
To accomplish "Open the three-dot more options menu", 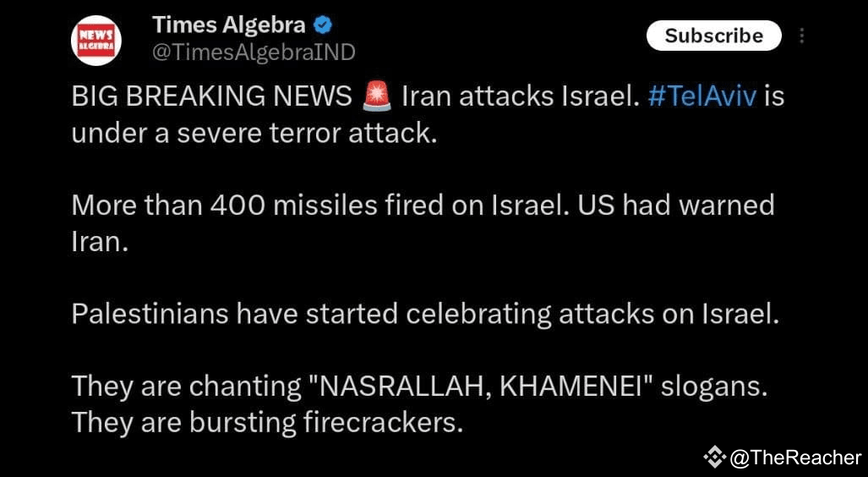I will (801, 36).
